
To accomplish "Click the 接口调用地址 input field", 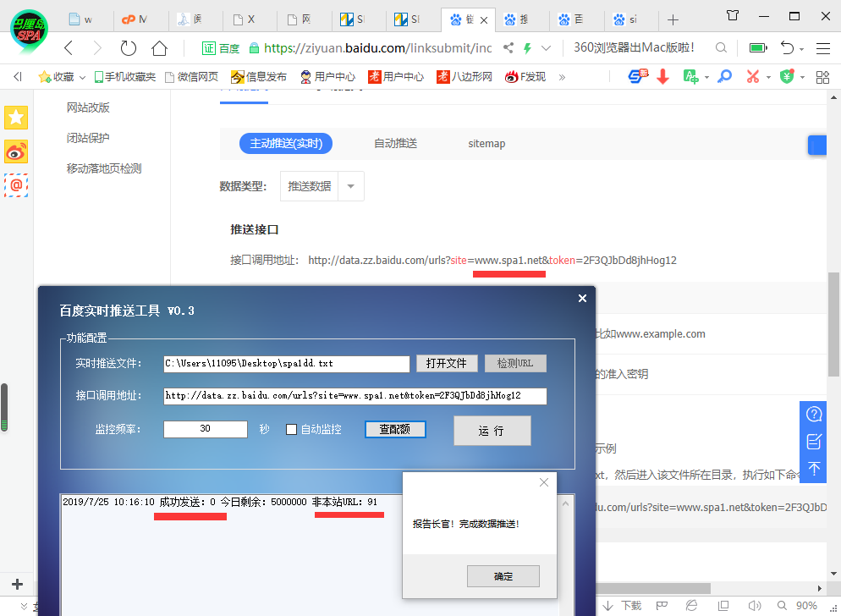I will (x=355, y=396).
